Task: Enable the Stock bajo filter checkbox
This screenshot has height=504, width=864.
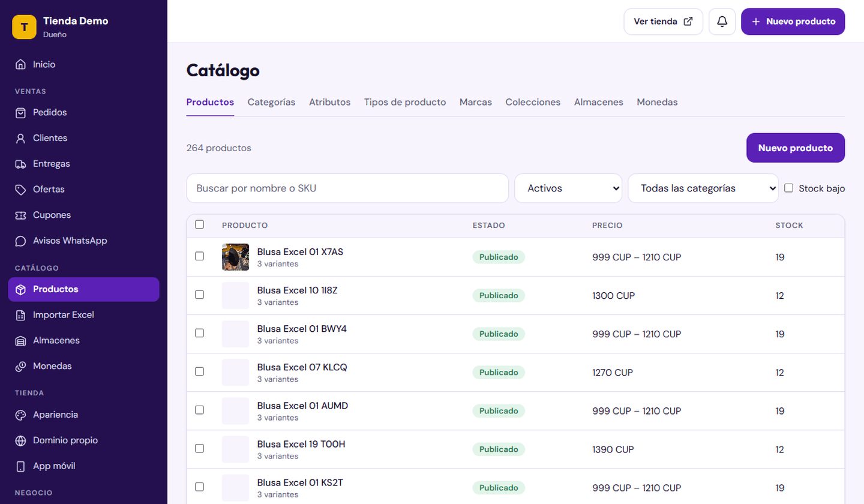Action: click(788, 188)
